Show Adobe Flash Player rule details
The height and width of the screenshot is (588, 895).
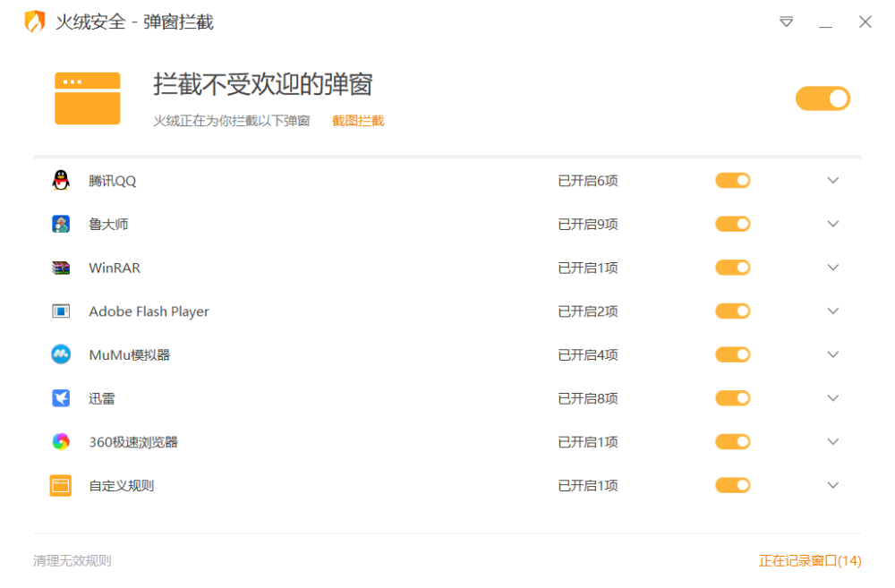[x=832, y=311]
